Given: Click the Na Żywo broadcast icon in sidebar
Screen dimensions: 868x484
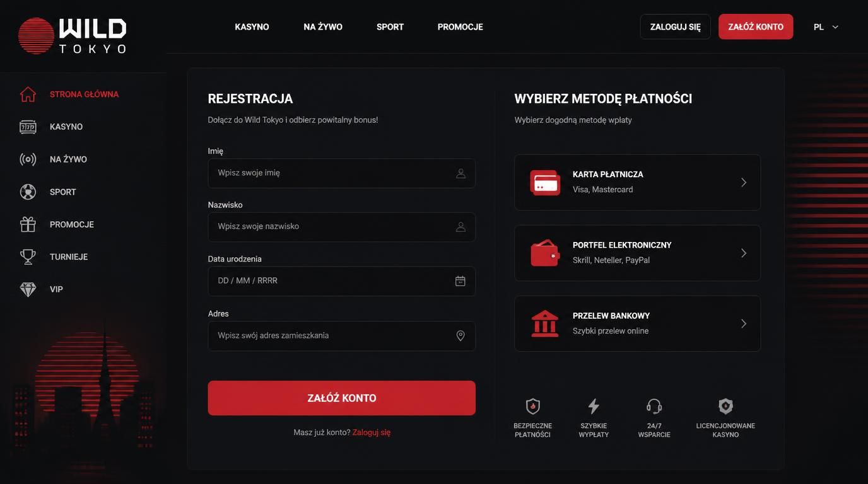Looking at the screenshot, I should click(x=28, y=159).
